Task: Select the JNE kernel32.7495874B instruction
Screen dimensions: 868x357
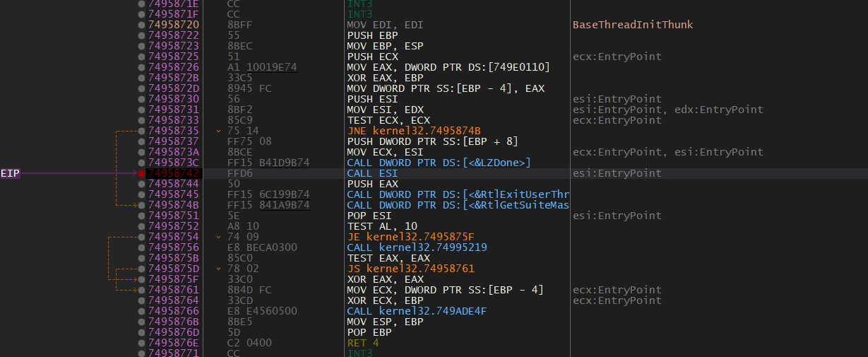Action: click(x=414, y=131)
